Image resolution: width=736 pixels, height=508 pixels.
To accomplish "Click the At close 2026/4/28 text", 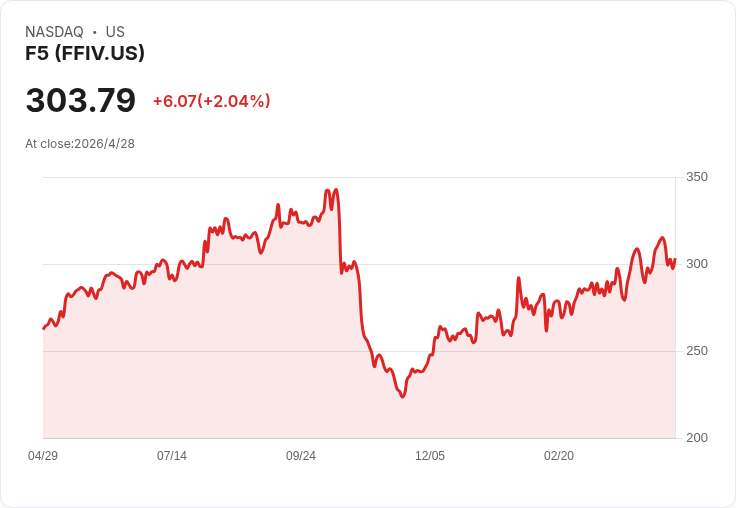I will point(80,143).
